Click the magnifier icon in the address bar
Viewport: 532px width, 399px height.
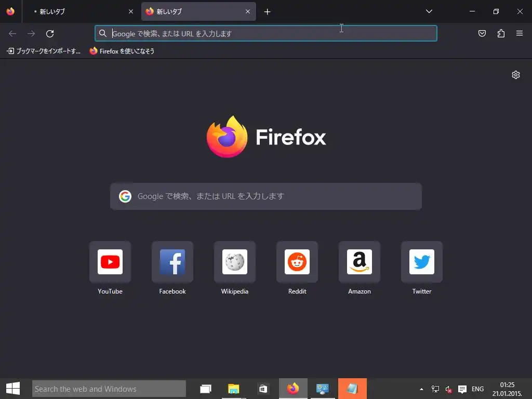pos(103,33)
